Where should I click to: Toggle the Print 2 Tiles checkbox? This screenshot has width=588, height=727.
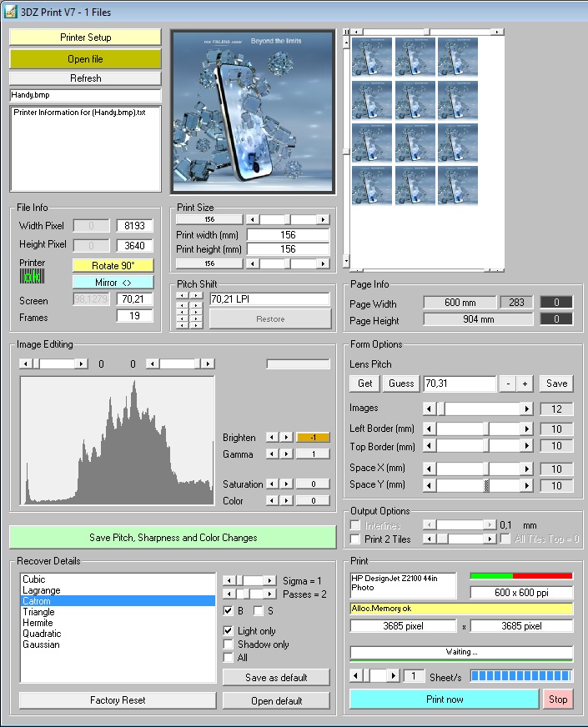[x=356, y=539]
